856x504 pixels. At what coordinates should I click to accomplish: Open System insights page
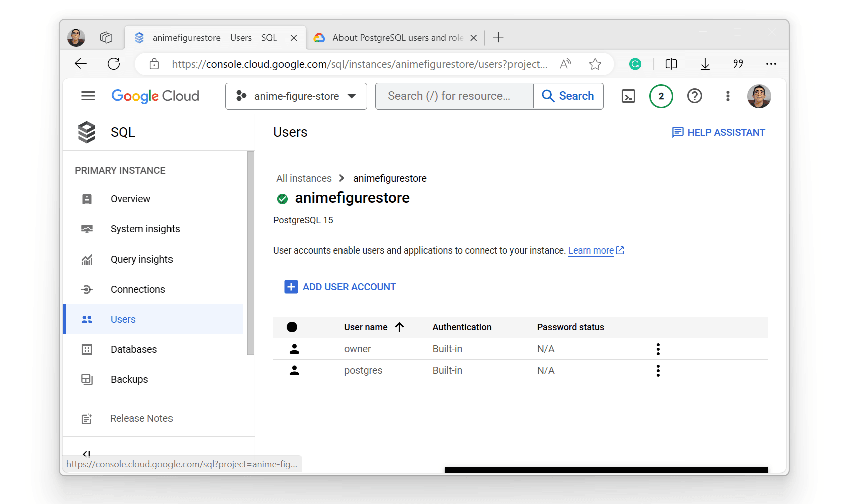click(153, 229)
